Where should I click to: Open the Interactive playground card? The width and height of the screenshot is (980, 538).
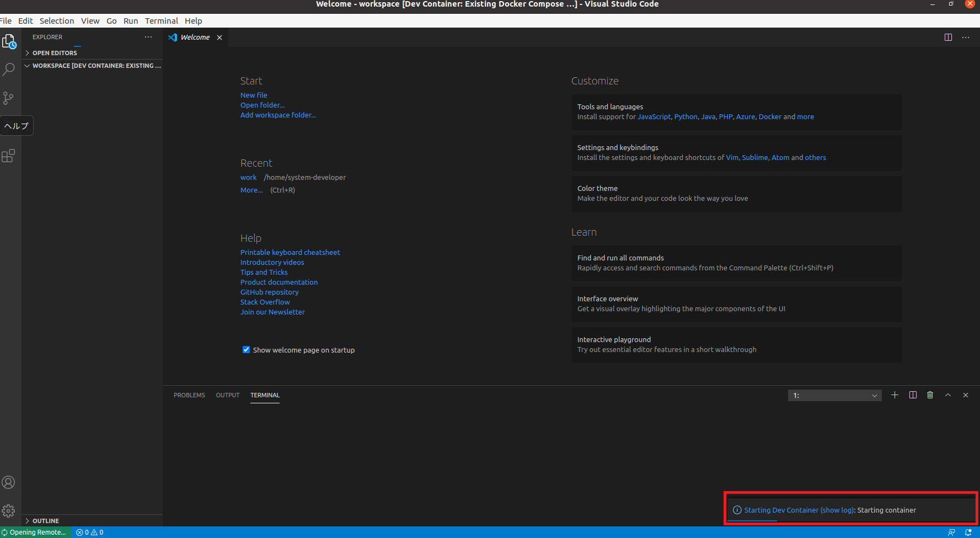click(736, 345)
